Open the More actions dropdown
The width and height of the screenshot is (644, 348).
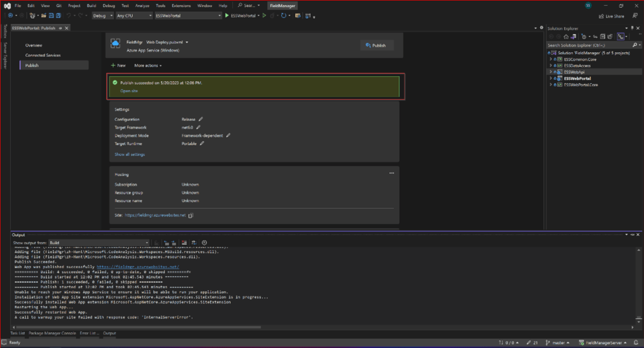pyautogui.click(x=148, y=65)
